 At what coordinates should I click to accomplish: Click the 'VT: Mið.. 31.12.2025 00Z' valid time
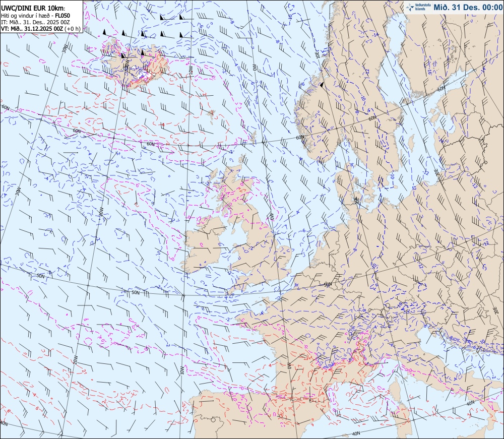pos(32,29)
